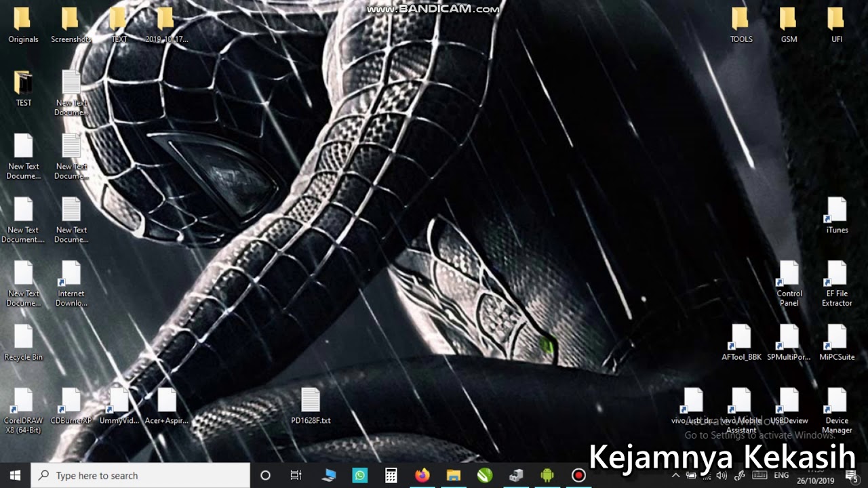Select the AFTool_BBK shortcut

click(x=741, y=343)
